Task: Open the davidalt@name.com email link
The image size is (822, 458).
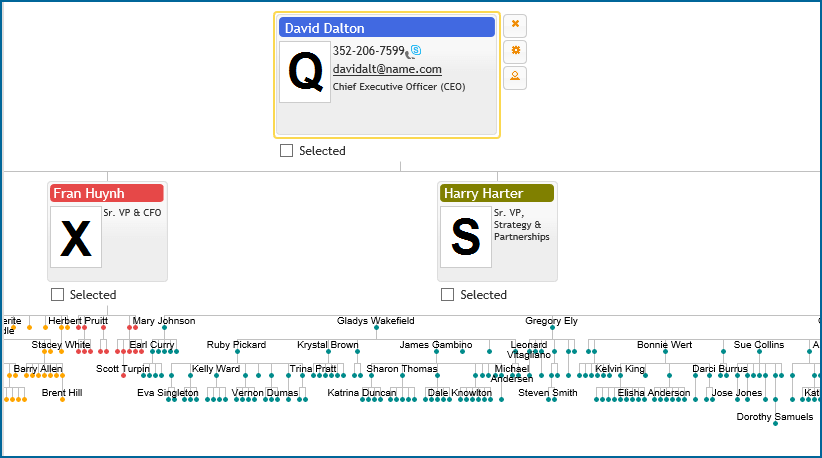Action: click(x=387, y=69)
